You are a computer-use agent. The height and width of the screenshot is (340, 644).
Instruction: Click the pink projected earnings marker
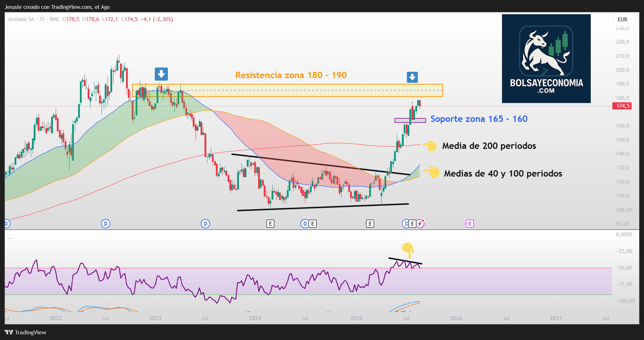(x=469, y=223)
